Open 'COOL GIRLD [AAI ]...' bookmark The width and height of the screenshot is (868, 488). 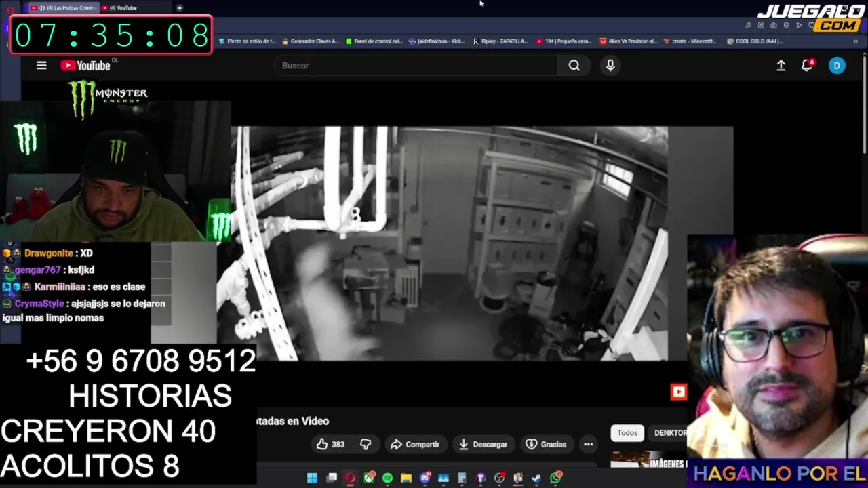pos(754,41)
